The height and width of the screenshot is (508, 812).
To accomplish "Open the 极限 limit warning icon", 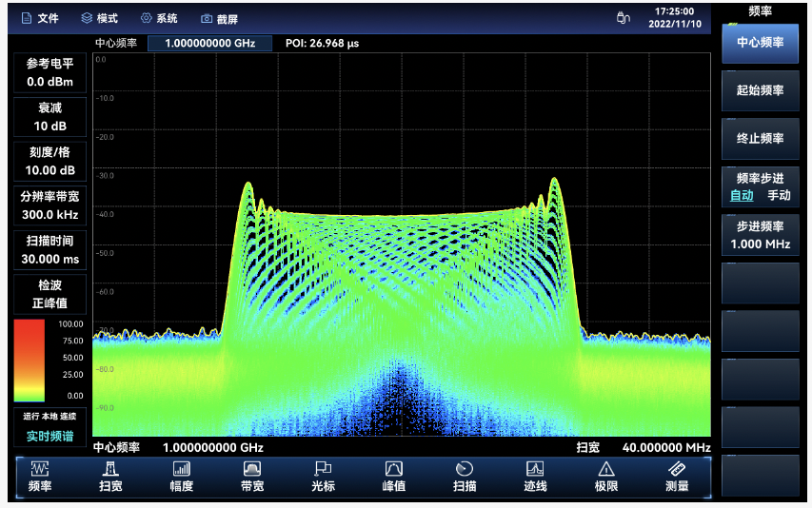I will click(605, 469).
